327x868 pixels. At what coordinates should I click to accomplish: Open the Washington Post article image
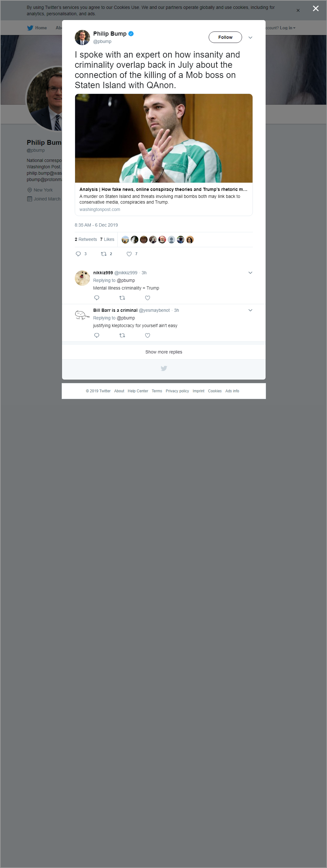164,138
